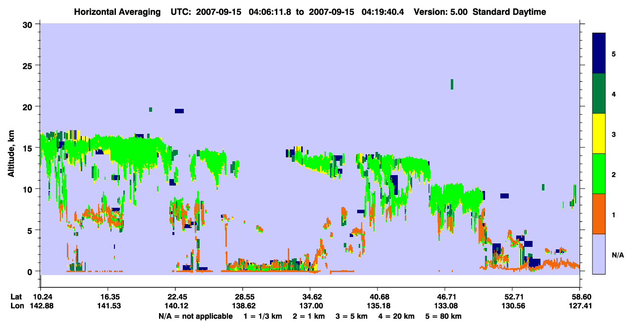Click the dark blue block near 19.5 km altitude
Viewport: 644px width, 330px height.
coord(179,111)
